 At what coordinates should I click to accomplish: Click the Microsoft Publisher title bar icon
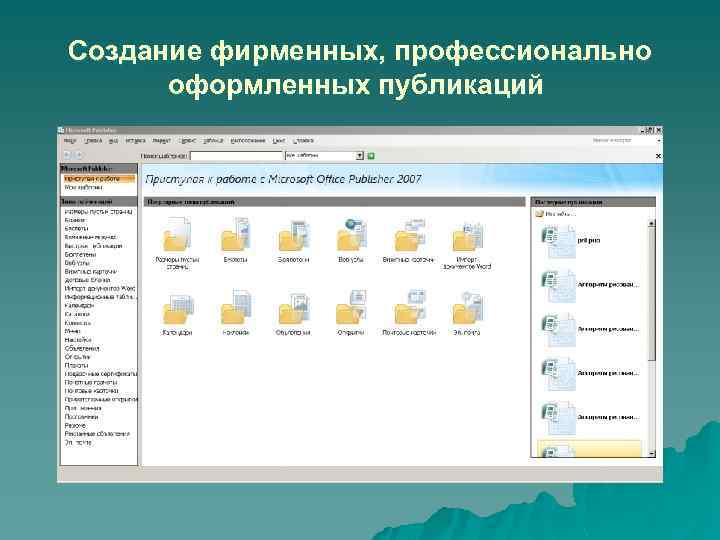pos(61,130)
